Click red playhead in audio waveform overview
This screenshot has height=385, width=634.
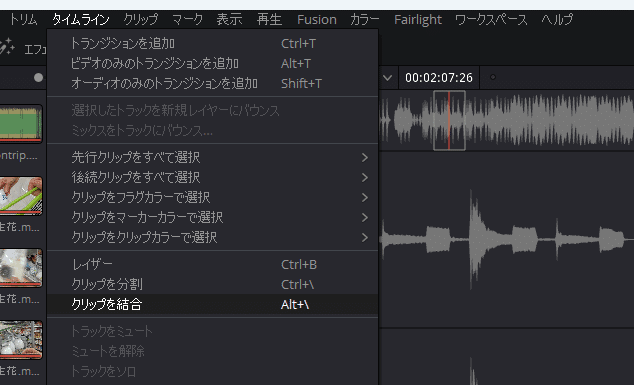coord(449,121)
